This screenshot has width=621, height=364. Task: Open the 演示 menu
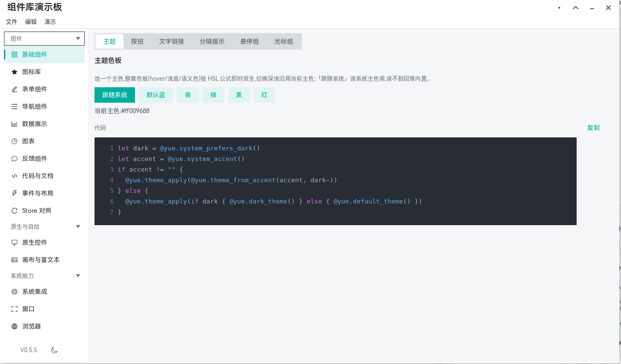(50, 22)
